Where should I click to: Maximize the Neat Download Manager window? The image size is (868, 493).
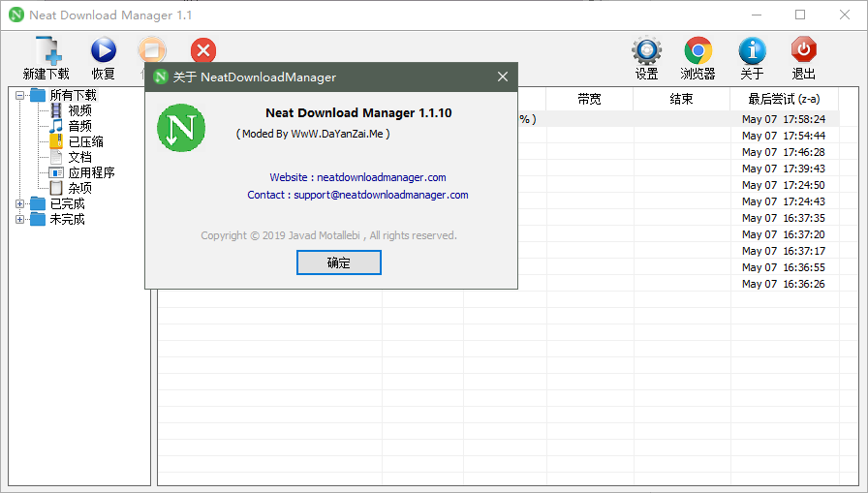click(x=800, y=15)
